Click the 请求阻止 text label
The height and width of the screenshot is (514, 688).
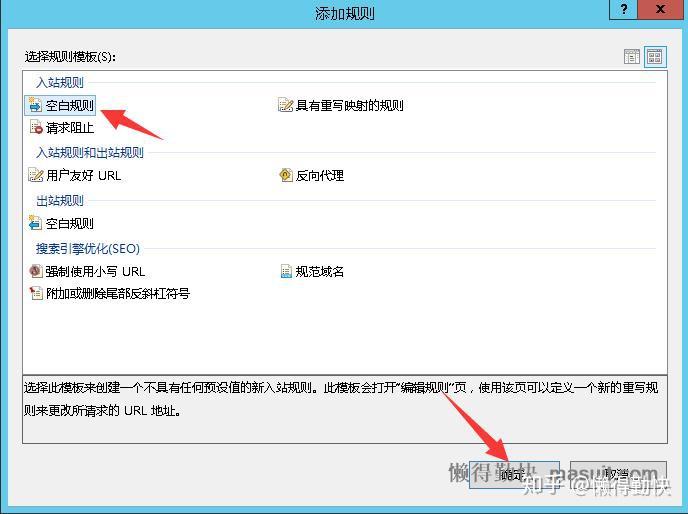[70, 128]
